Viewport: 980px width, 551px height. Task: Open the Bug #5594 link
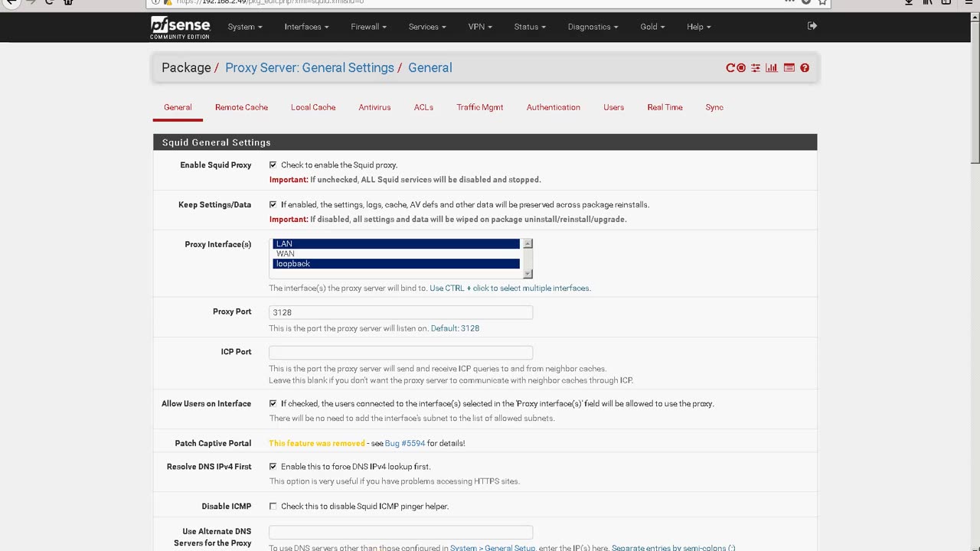(405, 443)
